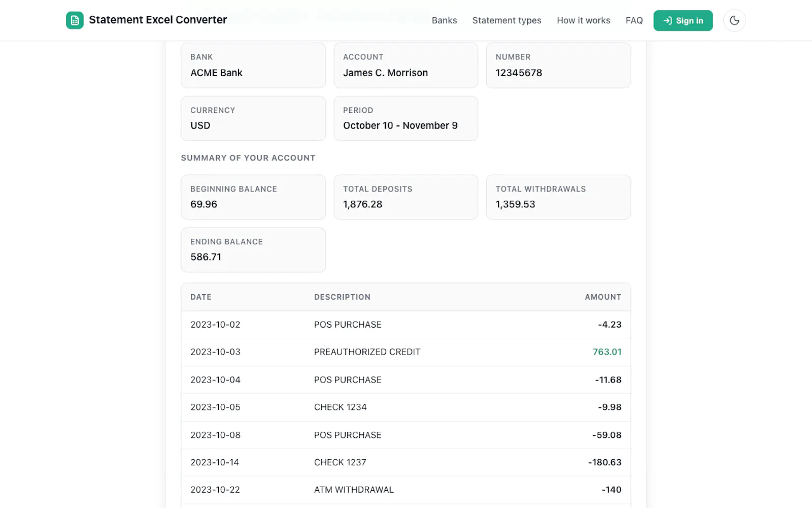Screen dimensions: 812x508
Task: Select PREAUTHORIZED CREDIT description
Action: click(367, 352)
